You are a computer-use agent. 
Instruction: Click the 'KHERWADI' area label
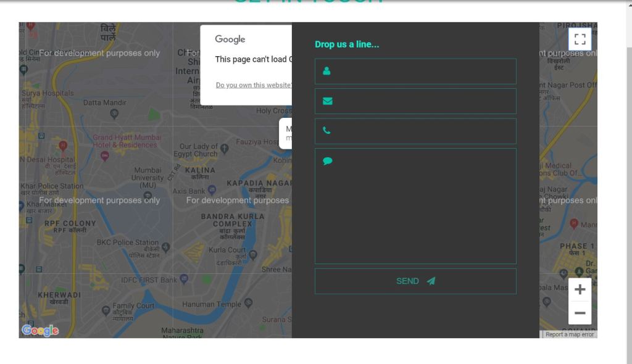[59, 295]
